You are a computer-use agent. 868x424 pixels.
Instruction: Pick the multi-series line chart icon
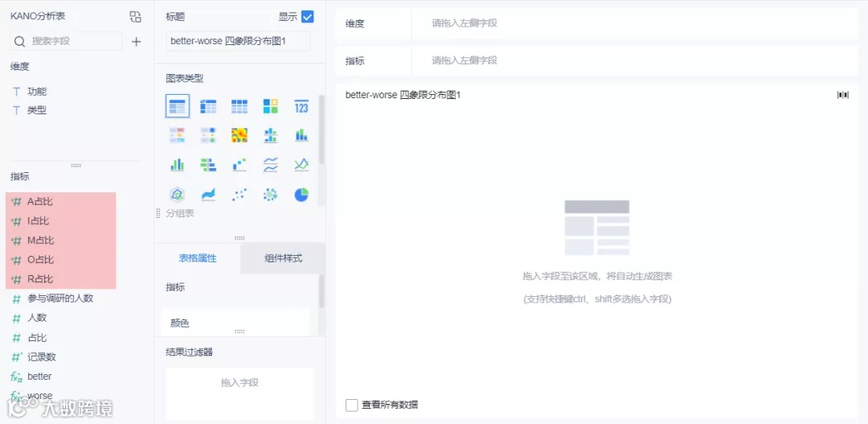[301, 165]
